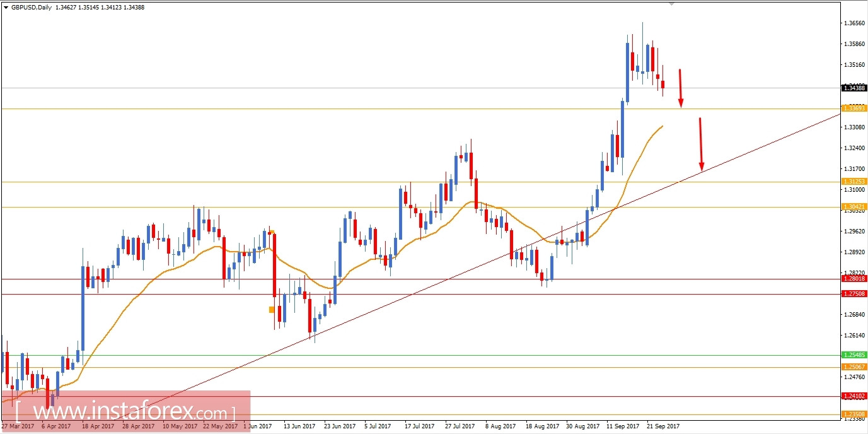Click the 1.35160 price scale value
The image size is (868, 434).
[854, 65]
